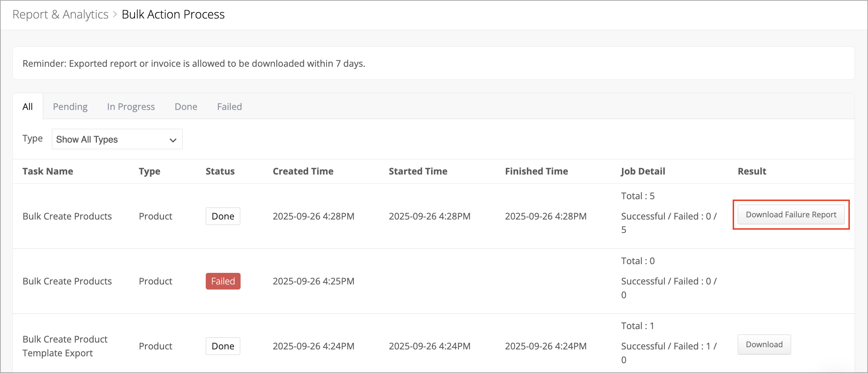Select the All tab
The width and height of the screenshot is (868, 373).
28,107
